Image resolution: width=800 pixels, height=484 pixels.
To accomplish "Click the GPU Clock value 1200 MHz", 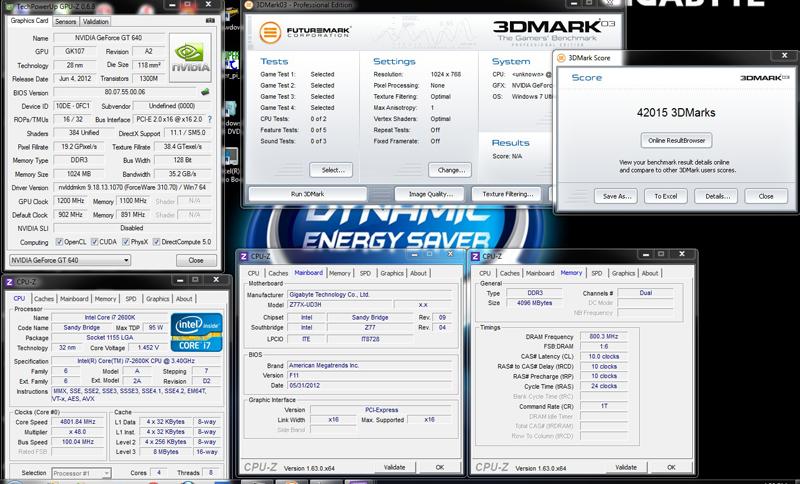I will point(69,201).
